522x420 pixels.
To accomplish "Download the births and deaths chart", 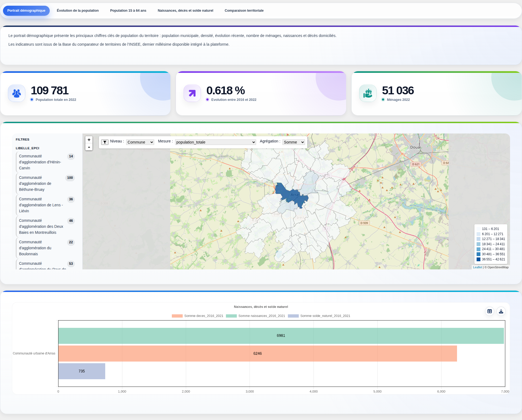I will pyautogui.click(x=501, y=311).
